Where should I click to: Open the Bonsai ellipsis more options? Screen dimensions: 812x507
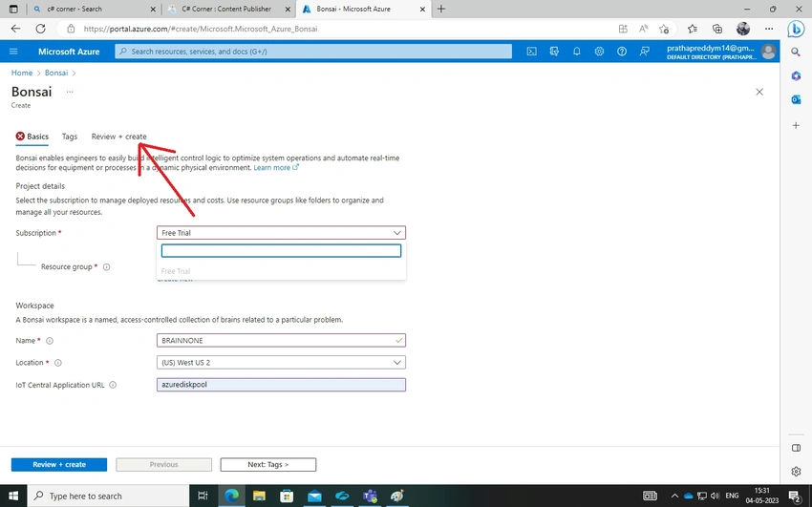coord(70,92)
